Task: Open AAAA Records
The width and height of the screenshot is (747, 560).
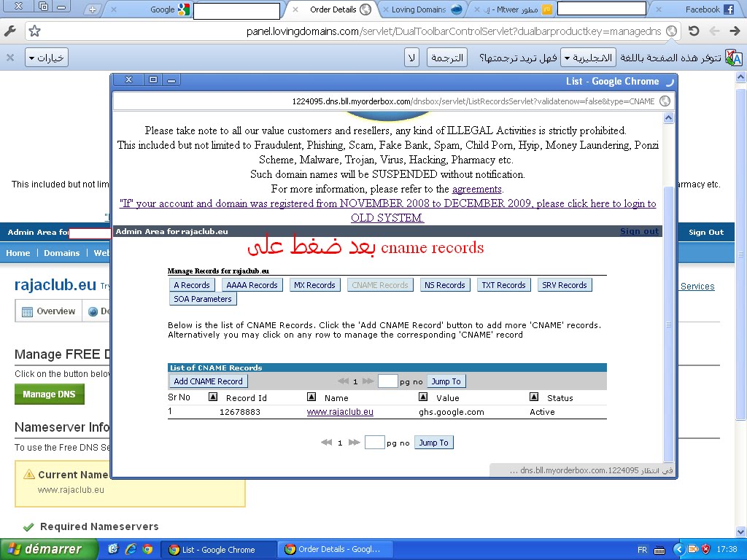Action: tap(252, 285)
